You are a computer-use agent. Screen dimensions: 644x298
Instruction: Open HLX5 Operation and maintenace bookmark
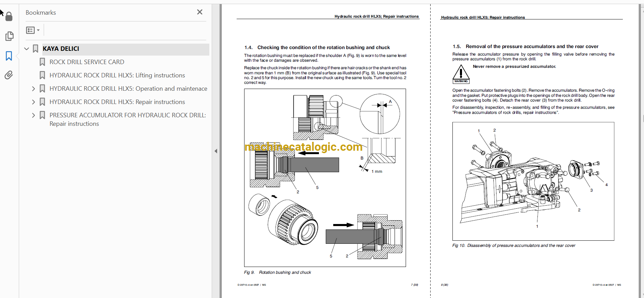(128, 89)
